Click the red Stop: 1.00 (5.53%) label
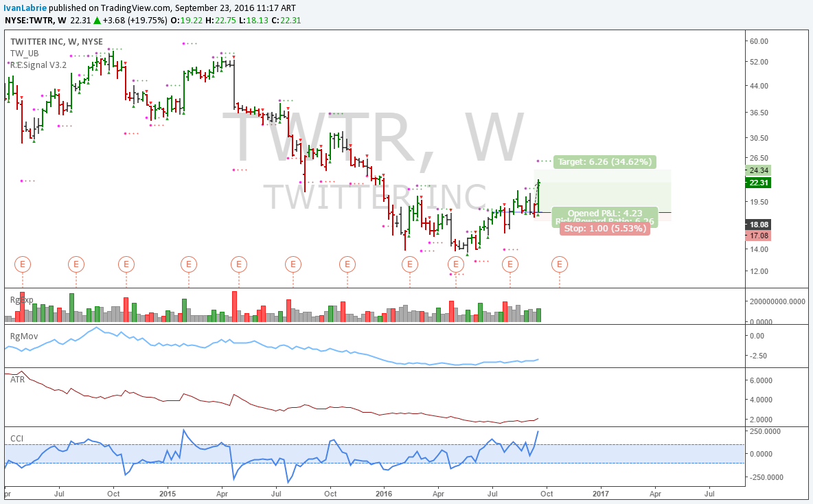This screenshot has height=504, width=813. click(x=604, y=228)
